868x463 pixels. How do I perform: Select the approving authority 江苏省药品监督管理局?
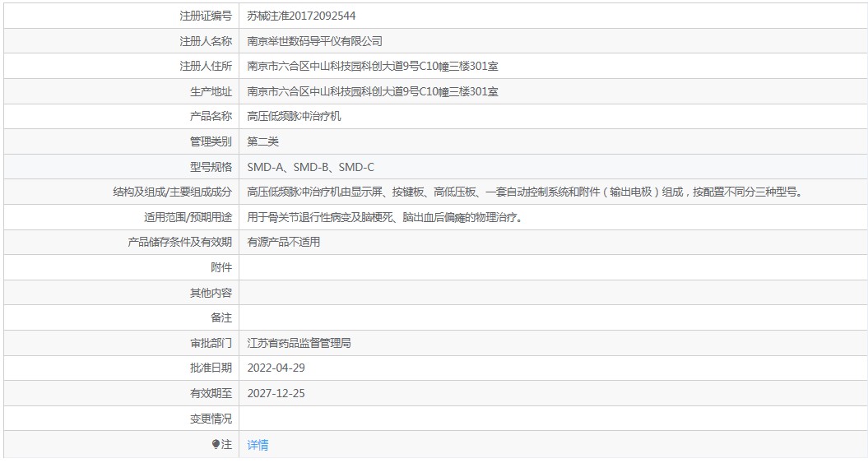[299, 344]
